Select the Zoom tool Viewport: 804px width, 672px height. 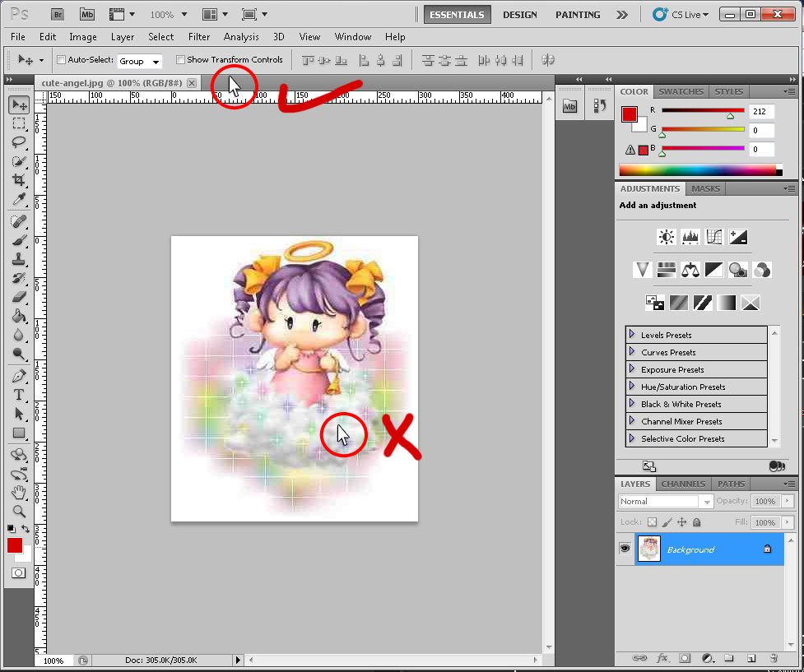[x=19, y=511]
